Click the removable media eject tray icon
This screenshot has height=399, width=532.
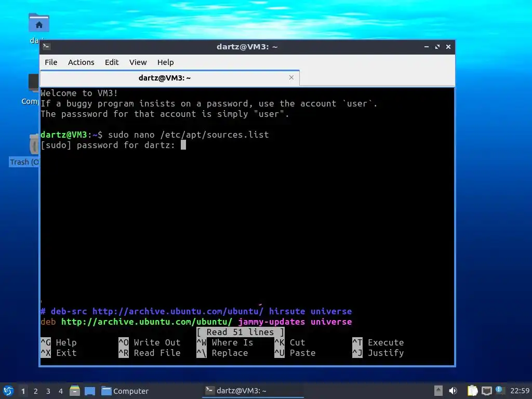(x=438, y=391)
